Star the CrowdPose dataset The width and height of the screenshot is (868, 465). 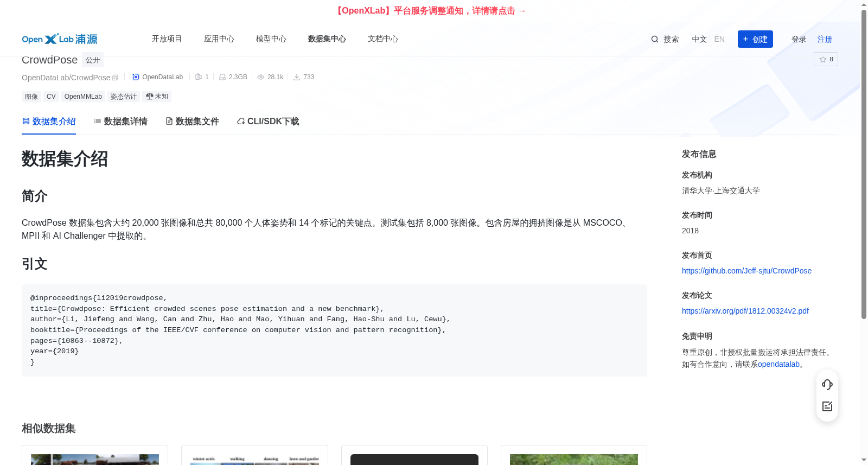point(826,59)
